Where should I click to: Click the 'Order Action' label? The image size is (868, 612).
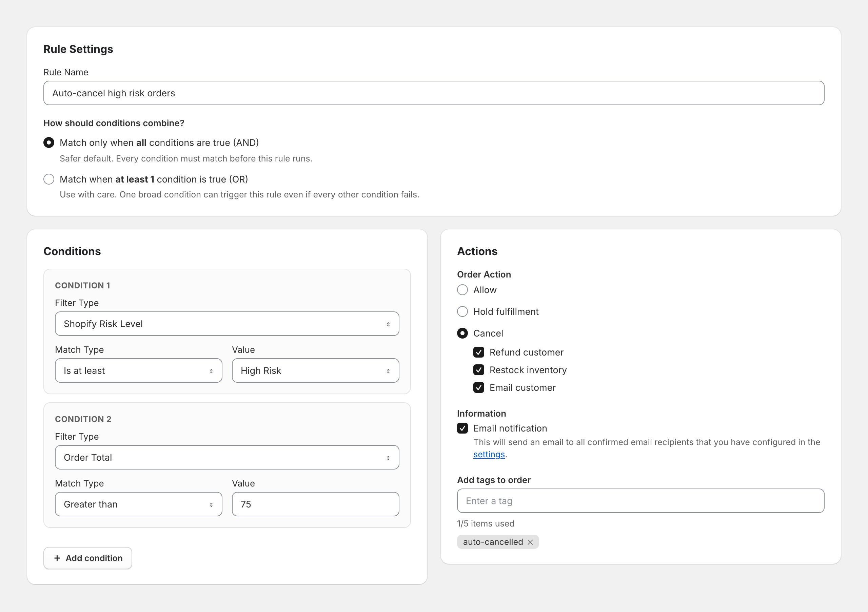(x=484, y=274)
